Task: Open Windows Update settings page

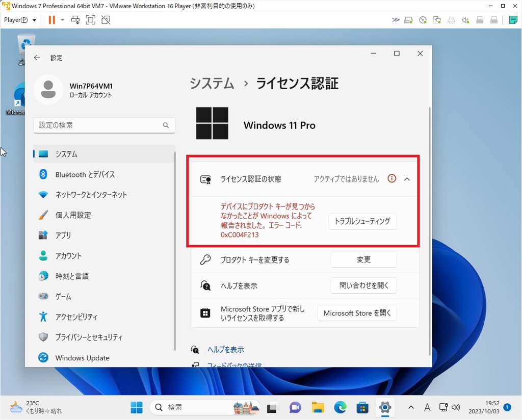Action: pyautogui.click(x=104, y=358)
